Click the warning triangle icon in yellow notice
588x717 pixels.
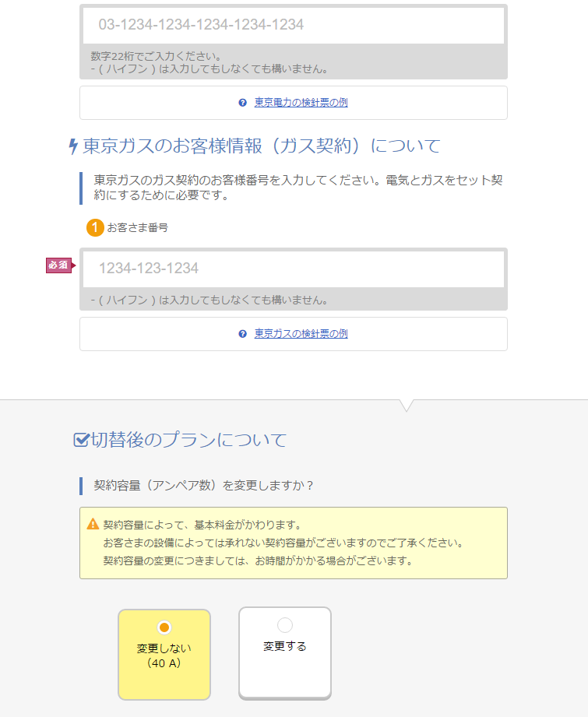(x=93, y=524)
